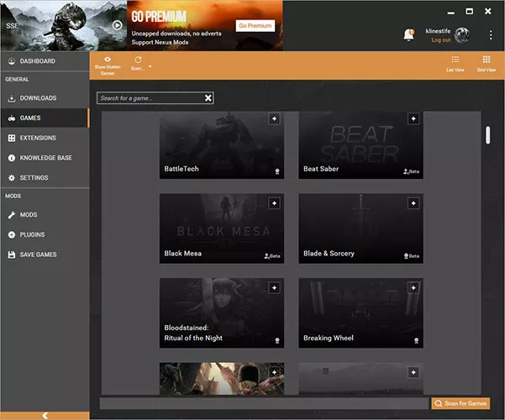The height and width of the screenshot is (420, 505).
Task: Select the BattleTech game thumbnail
Action: 222,145
